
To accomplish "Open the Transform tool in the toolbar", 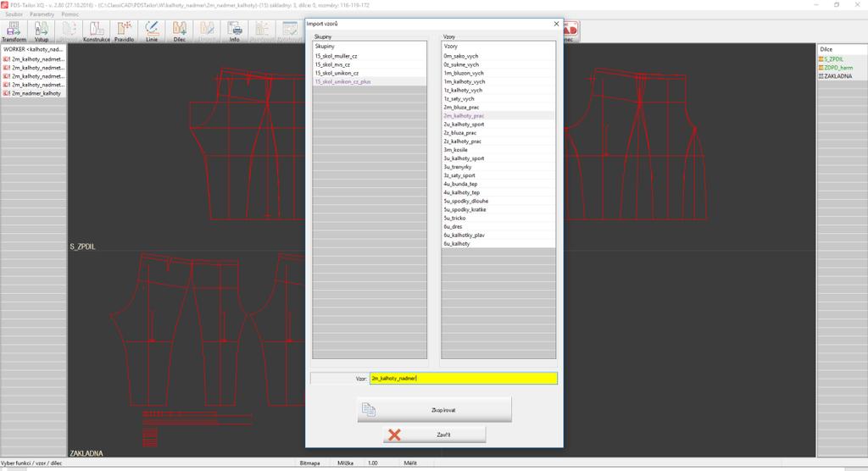I will (x=14, y=31).
